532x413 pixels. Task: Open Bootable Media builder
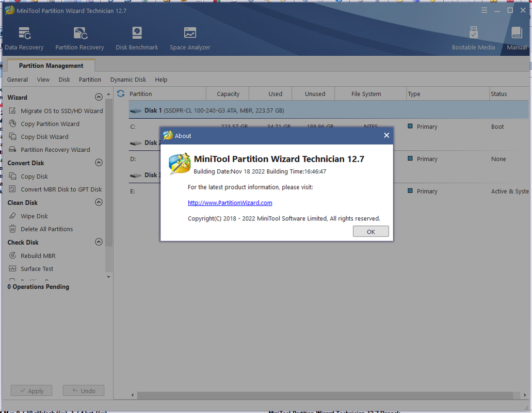(x=473, y=38)
